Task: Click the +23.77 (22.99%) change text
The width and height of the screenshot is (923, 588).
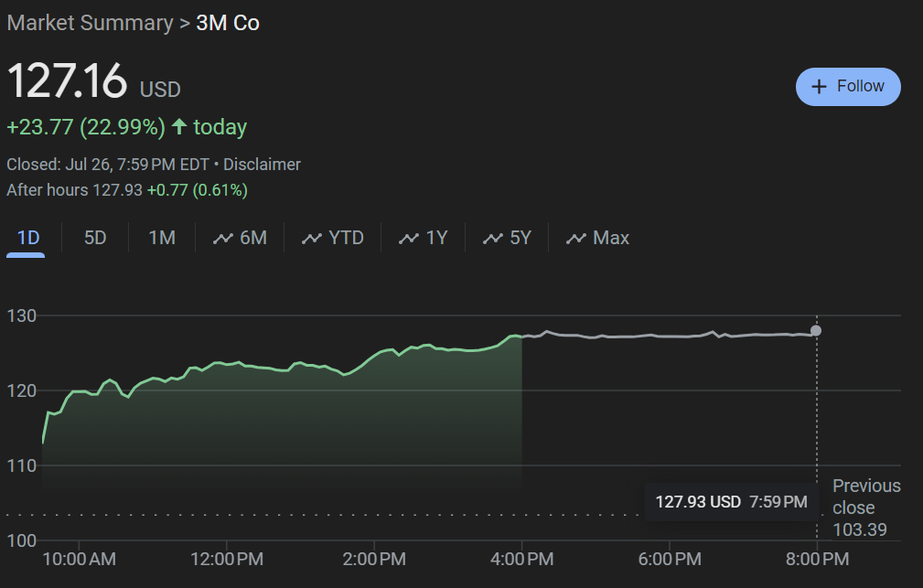Action: click(x=86, y=127)
